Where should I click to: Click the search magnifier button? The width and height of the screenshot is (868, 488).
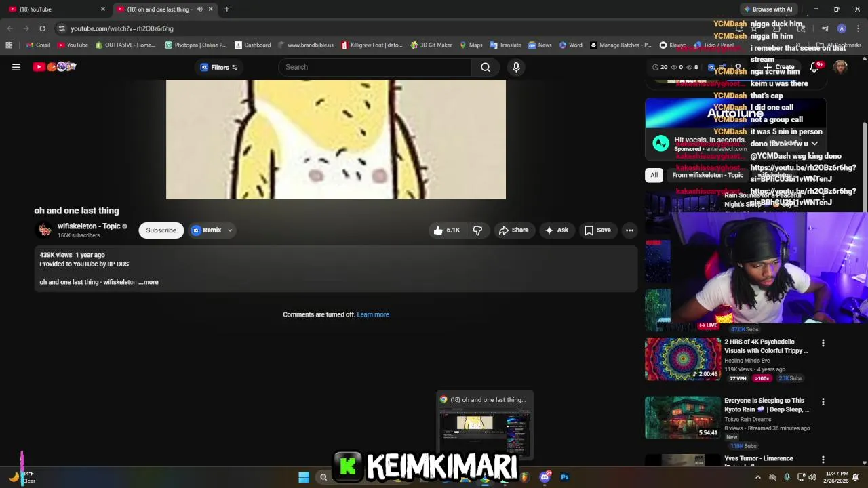click(x=486, y=67)
